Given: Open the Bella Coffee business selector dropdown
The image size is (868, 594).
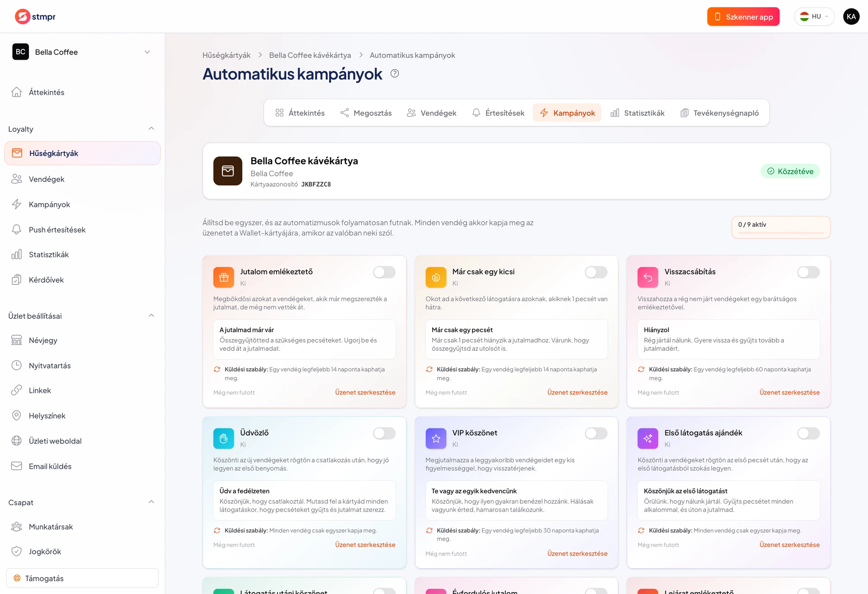Looking at the screenshot, I should 82,52.
